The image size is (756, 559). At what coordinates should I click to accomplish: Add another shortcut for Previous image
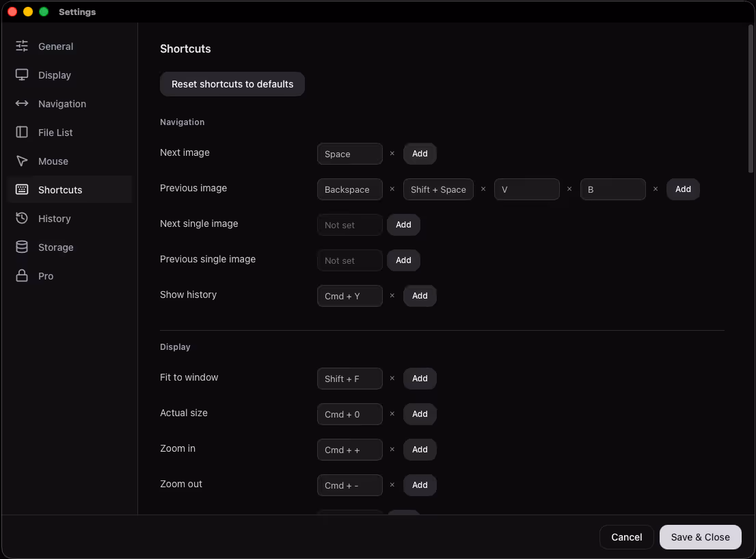[683, 189]
